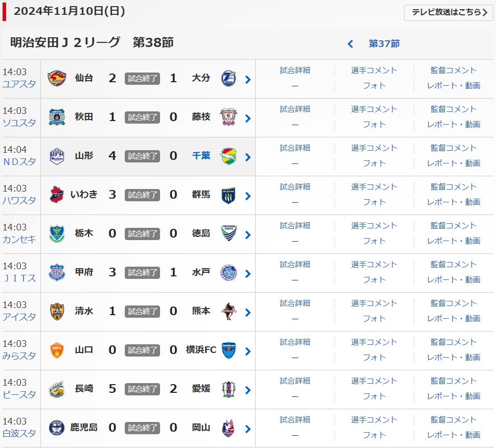Viewport: 496px width, 448px height.
Task: Click the V-Varen Nagasaki team crest
Action: pos(57,389)
